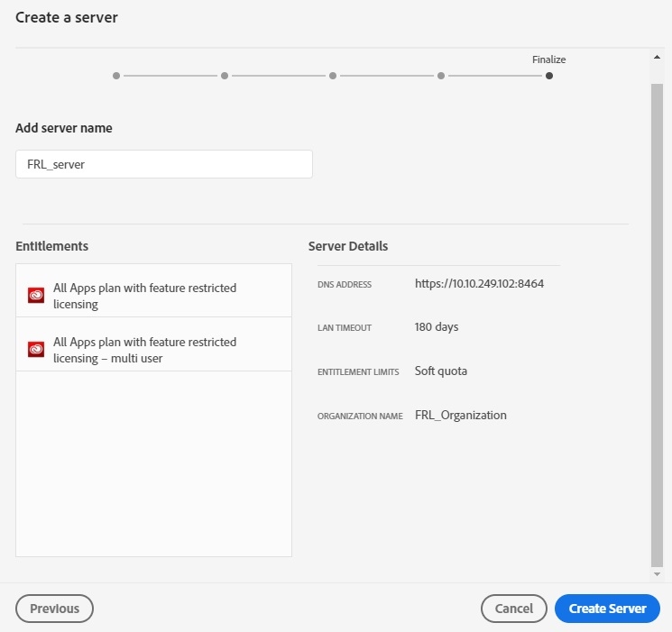Select the All Apps feature restricted licensing entitlement row
The height and width of the screenshot is (632, 672).
point(153,290)
